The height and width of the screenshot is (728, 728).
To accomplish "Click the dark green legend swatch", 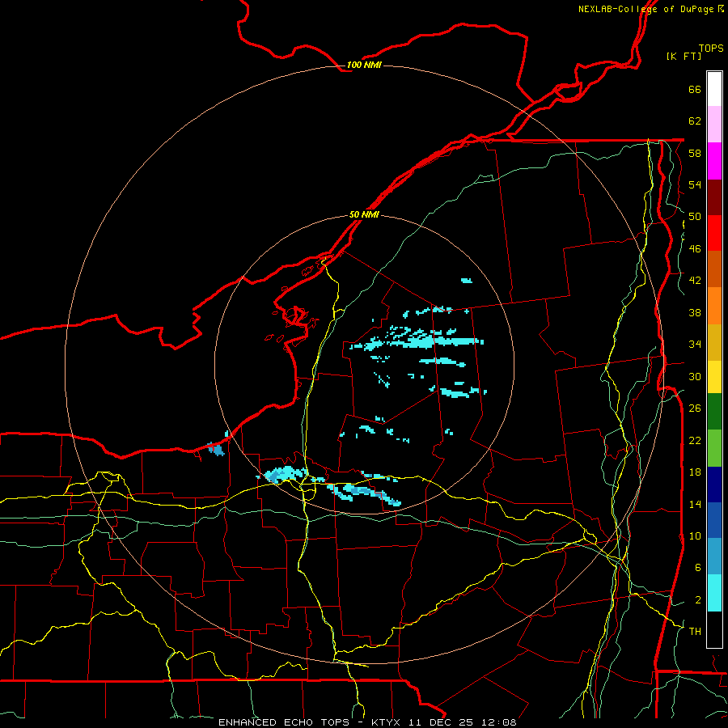I will click(714, 412).
